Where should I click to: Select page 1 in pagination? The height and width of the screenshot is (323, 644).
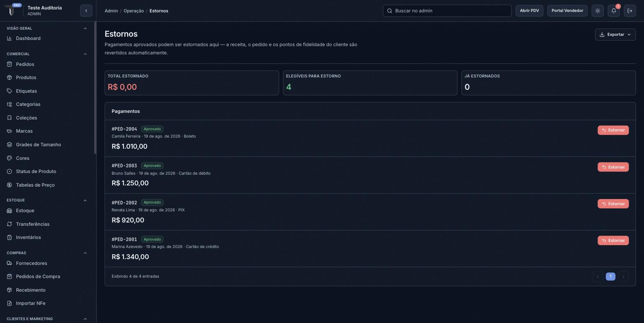611,276
